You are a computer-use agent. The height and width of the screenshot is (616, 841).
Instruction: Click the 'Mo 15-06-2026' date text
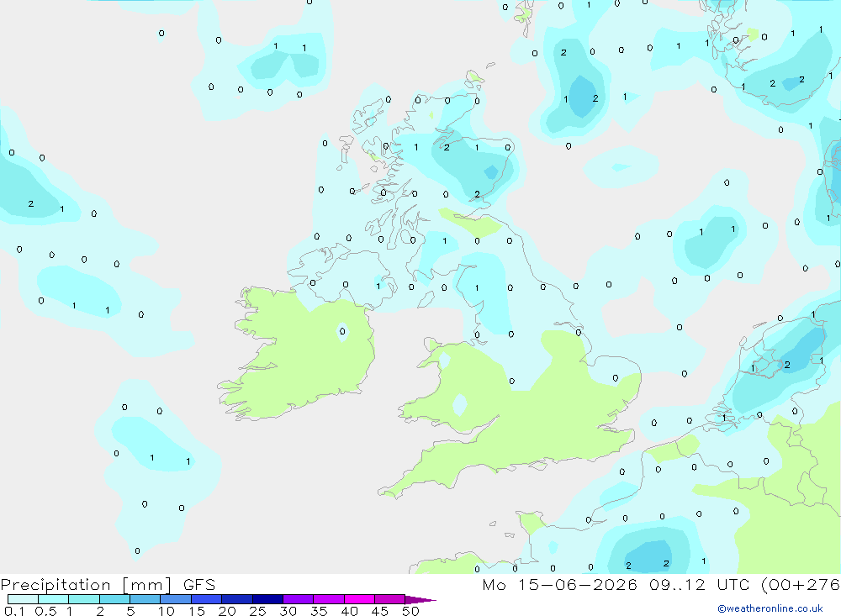pyautogui.click(x=559, y=585)
